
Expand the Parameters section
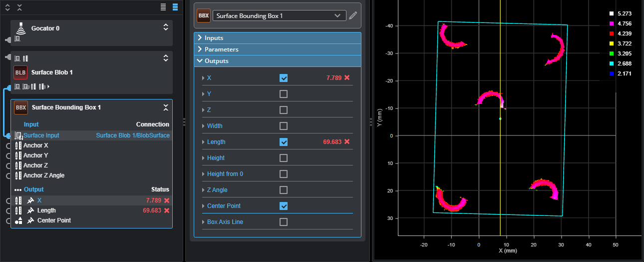[x=277, y=49]
